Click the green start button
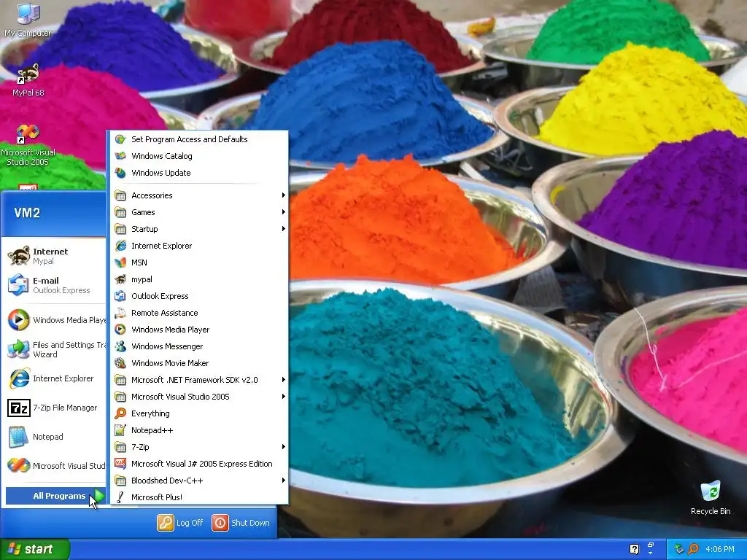Image resolution: width=747 pixels, height=560 pixels. (x=35, y=549)
